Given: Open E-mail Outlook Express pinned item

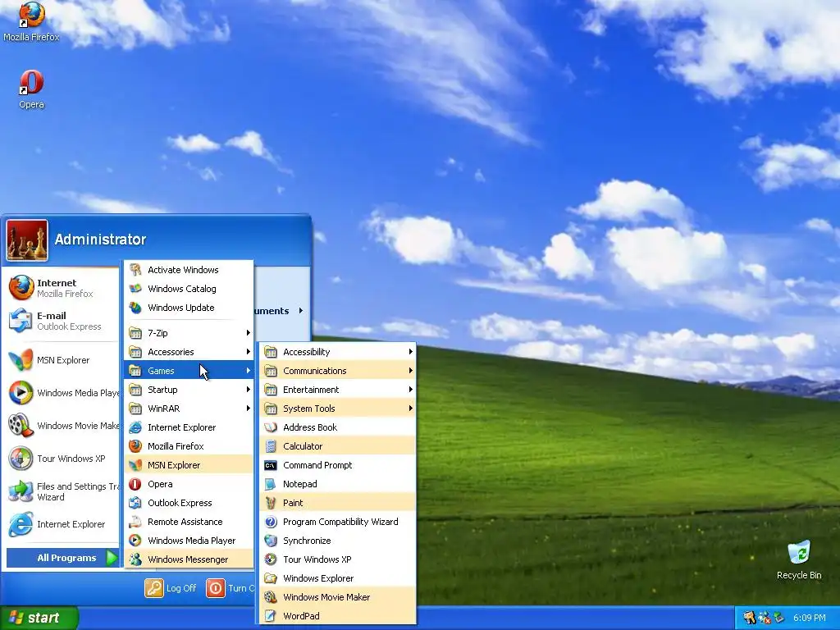Looking at the screenshot, I should click(x=62, y=321).
